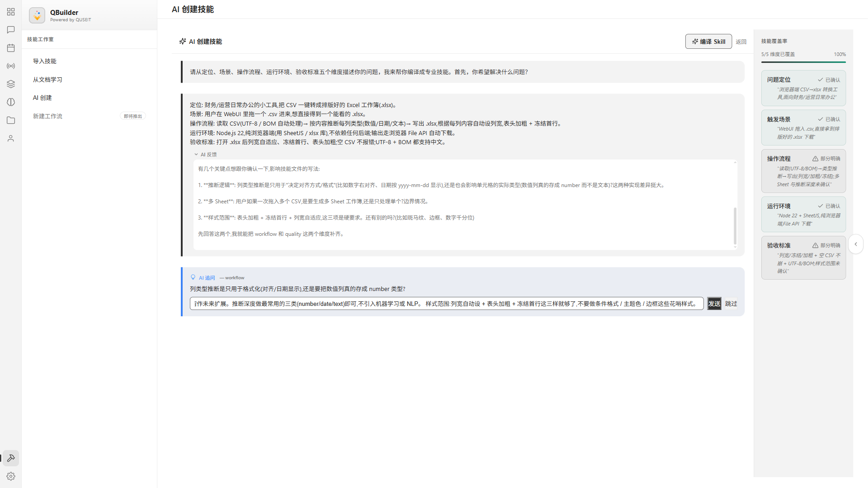Viewport: 868px width, 488px height.
Task: Open the brain icon in sidebar
Action: (11, 102)
